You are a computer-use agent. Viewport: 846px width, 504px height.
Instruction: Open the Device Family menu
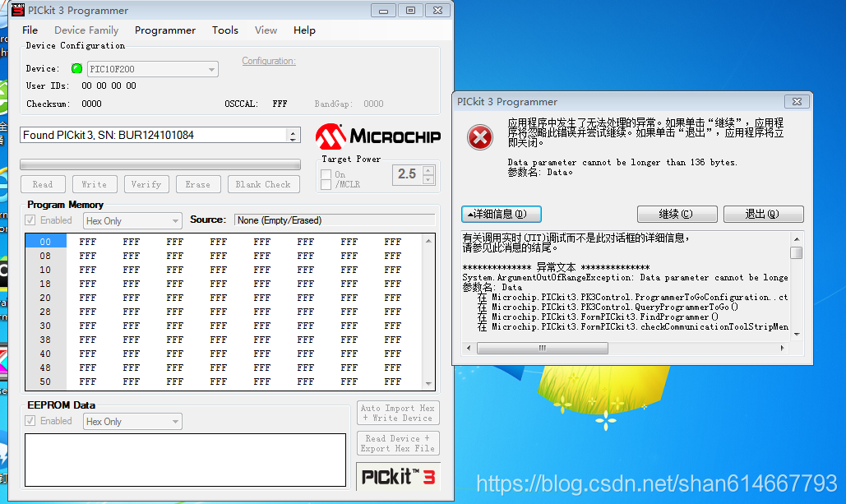coord(86,30)
